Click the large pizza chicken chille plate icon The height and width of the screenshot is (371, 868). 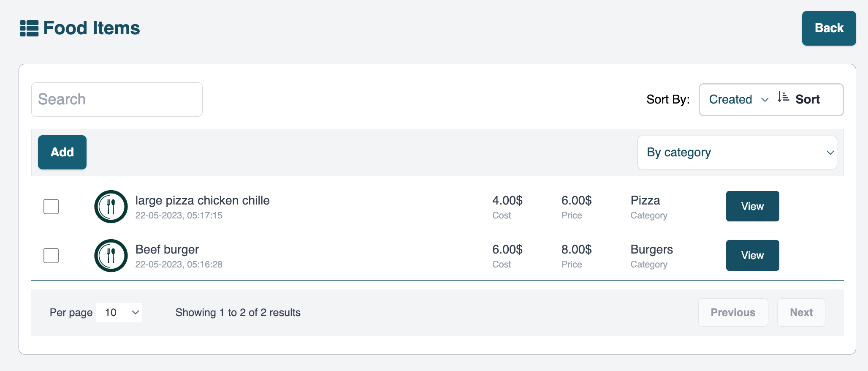111,207
